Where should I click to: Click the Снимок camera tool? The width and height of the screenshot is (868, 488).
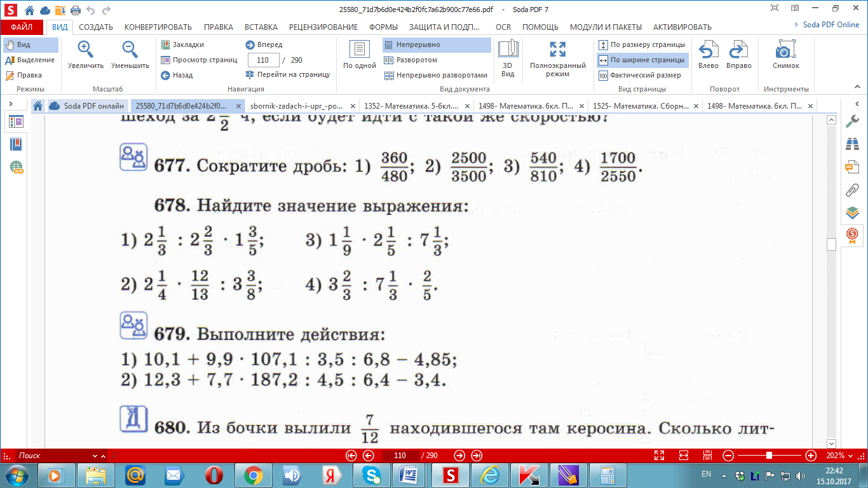[x=786, y=50]
